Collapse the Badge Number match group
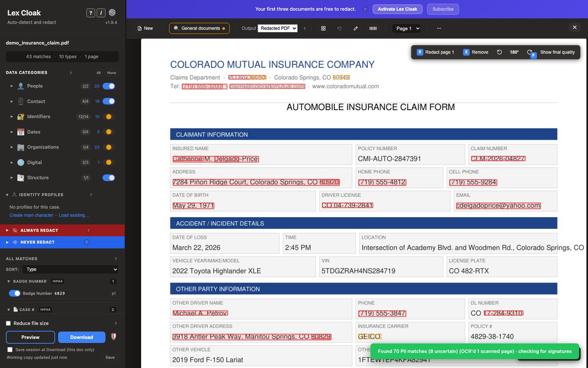The image size is (588, 368). pos(9,281)
